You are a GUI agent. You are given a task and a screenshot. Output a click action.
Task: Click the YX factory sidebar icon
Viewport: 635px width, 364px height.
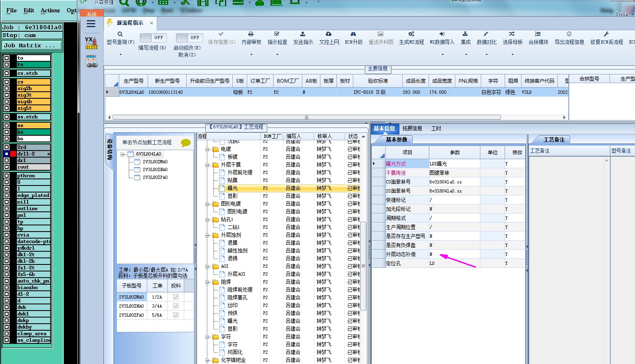click(x=91, y=43)
